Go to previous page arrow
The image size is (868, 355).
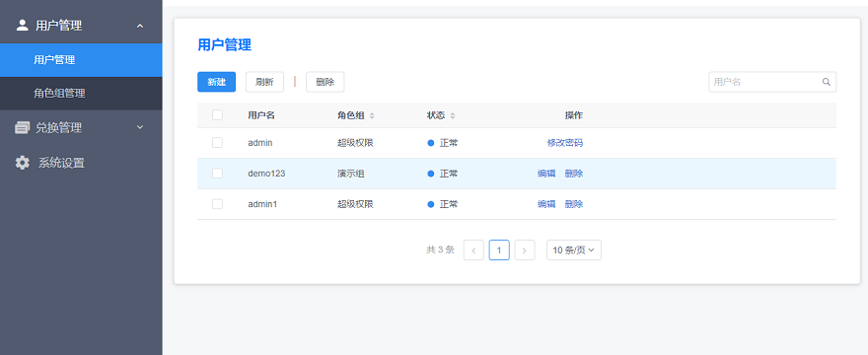(473, 249)
